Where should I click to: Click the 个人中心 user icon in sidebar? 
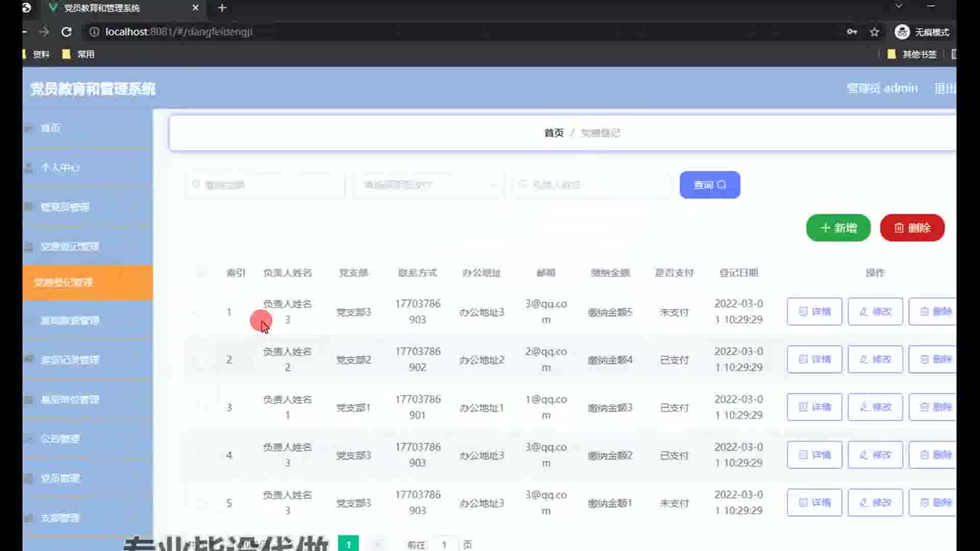click(29, 167)
